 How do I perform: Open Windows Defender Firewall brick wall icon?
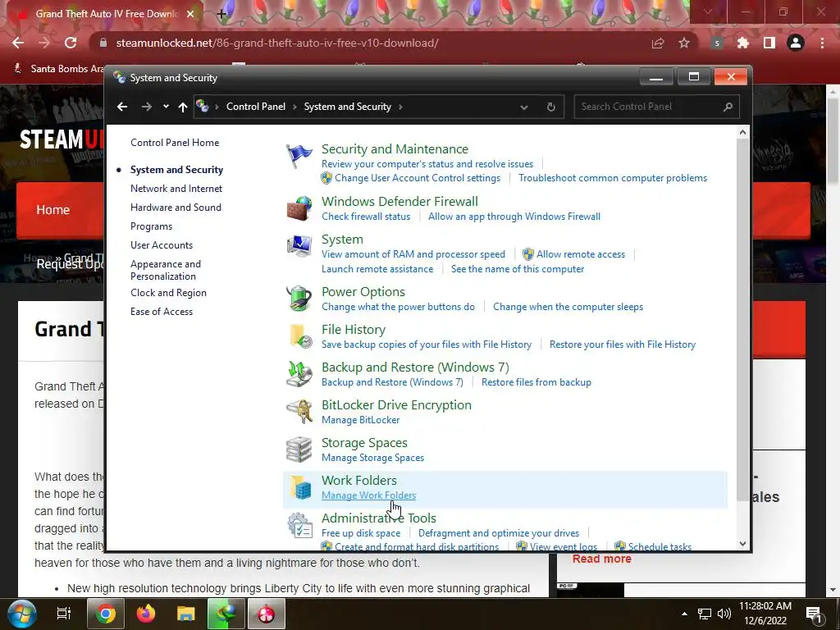(299, 208)
